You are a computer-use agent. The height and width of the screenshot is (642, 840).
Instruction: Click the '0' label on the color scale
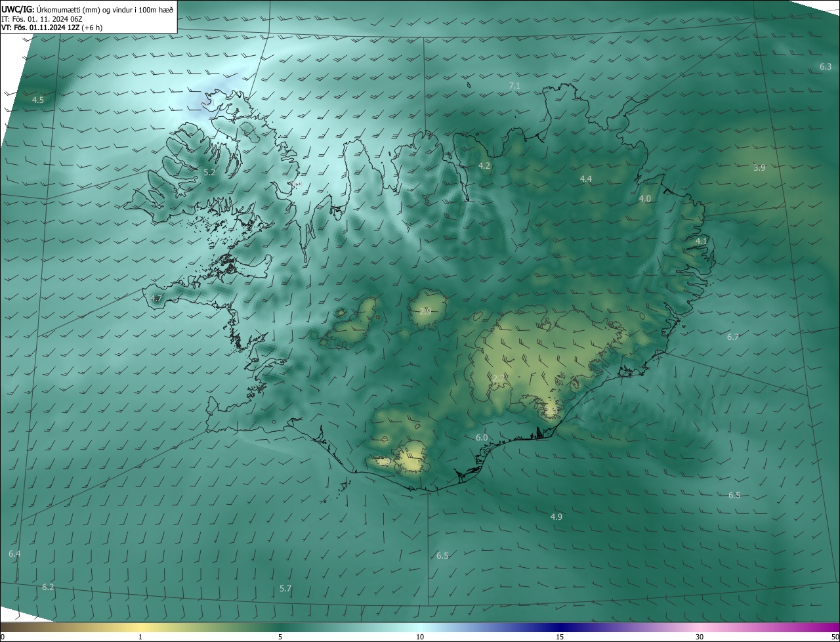[x=3, y=637]
